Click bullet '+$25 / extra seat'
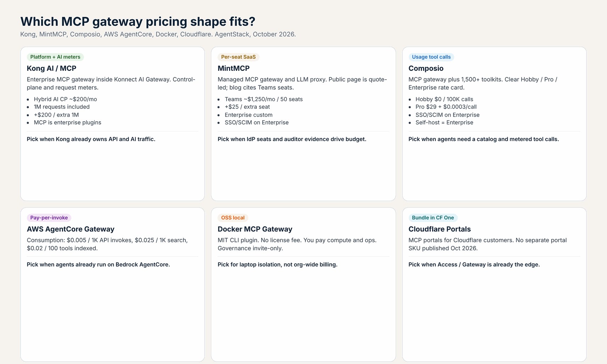Screen dimensions: 607x364 click(247, 107)
